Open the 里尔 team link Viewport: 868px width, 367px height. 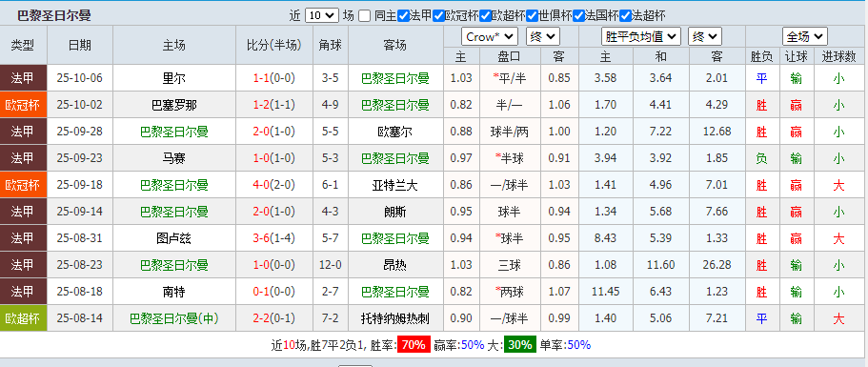(x=174, y=78)
